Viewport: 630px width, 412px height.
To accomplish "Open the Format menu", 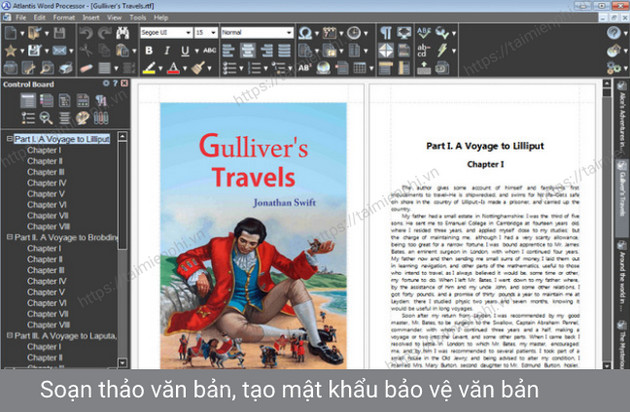I will tap(64, 17).
